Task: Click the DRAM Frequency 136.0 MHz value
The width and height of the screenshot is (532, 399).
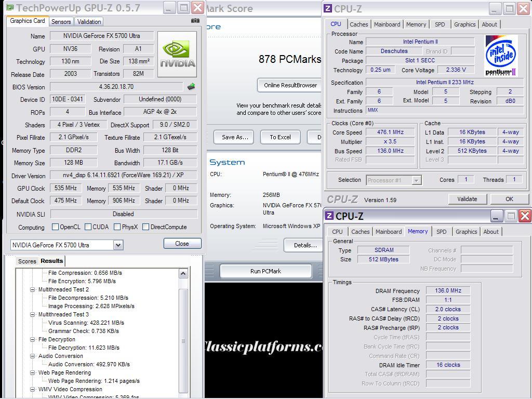Action: point(448,290)
